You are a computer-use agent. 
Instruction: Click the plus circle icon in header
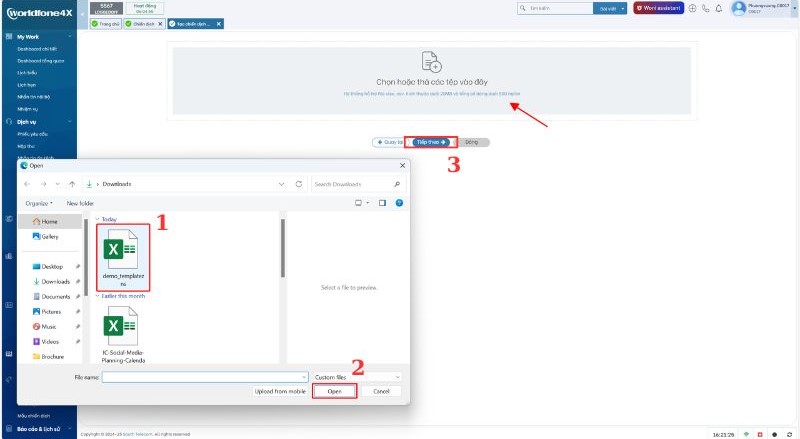pos(693,8)
